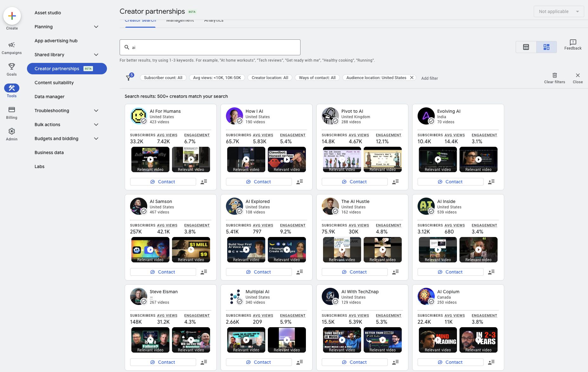Expand the Planning section in the sidebar
This screenshot has height=372, width=588.
pos(96,27)
